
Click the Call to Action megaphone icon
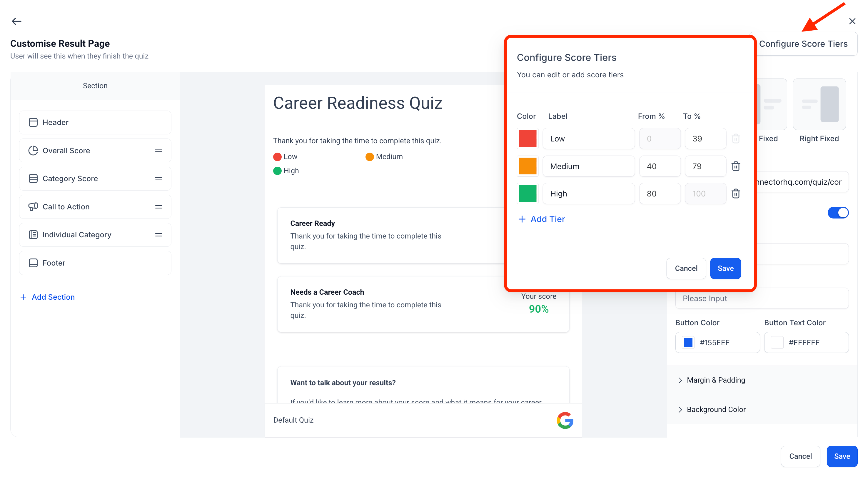[x=33, y=207]
